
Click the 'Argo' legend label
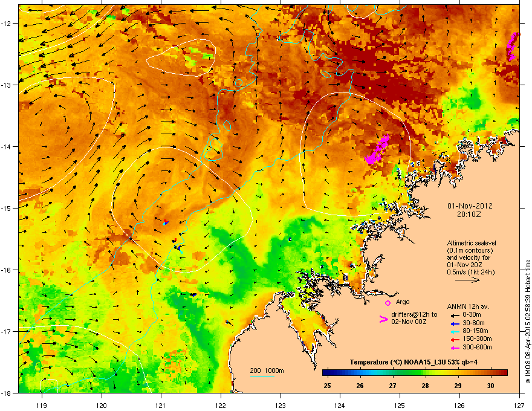pos(403,302)
